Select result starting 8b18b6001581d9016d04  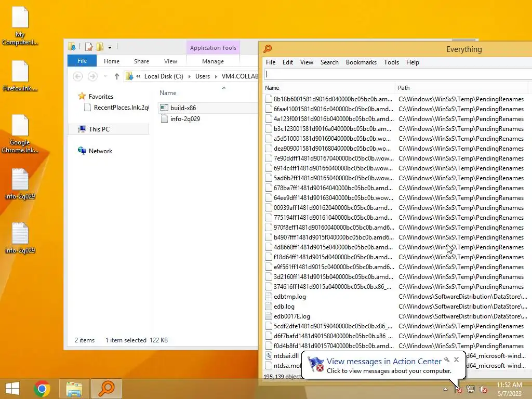[333, 99]
